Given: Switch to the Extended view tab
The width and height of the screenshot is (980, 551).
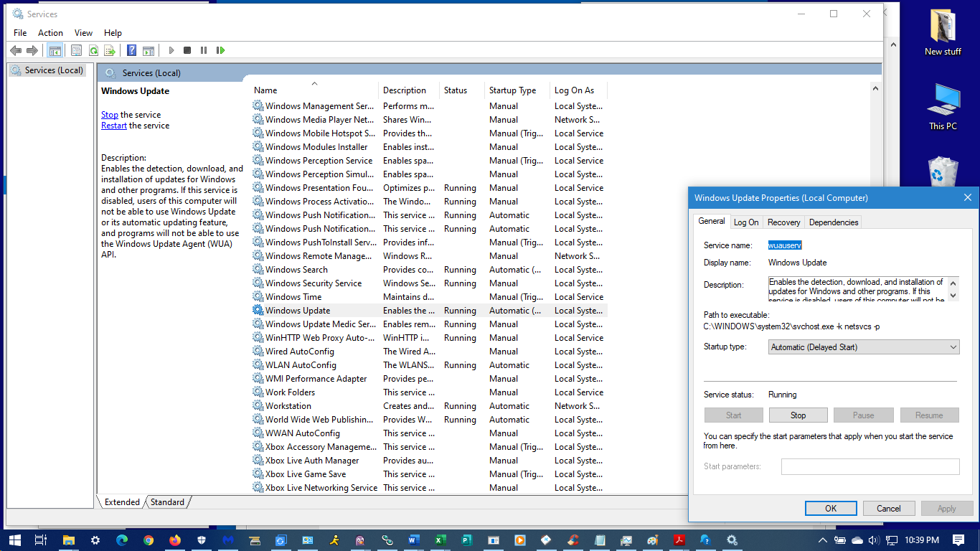Looking at the screenshot, I should pyautogui.click(x=122, y=502).
